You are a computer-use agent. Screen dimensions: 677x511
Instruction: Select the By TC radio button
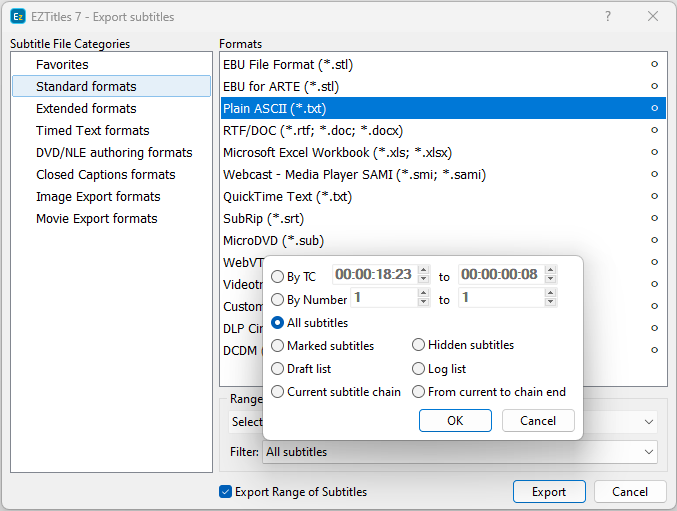click(x=278, y=276)
